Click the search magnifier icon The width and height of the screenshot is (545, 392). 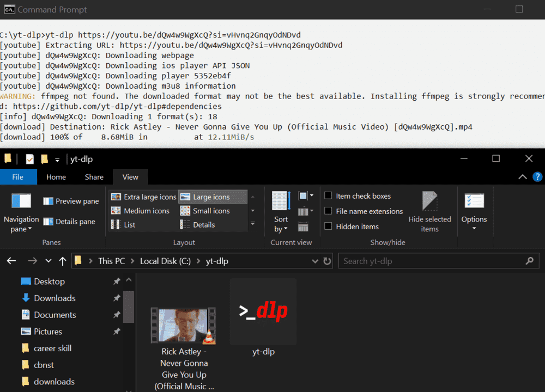click(529, 261)
